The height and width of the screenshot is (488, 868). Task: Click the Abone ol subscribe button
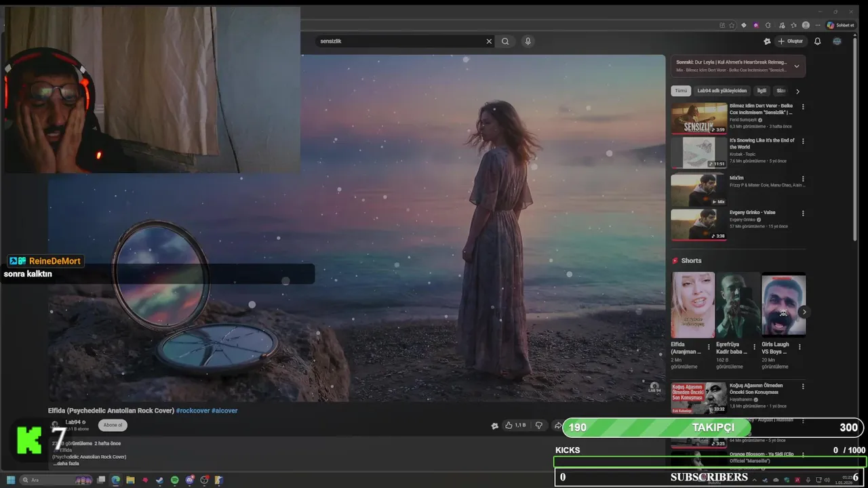coord(113,425)
